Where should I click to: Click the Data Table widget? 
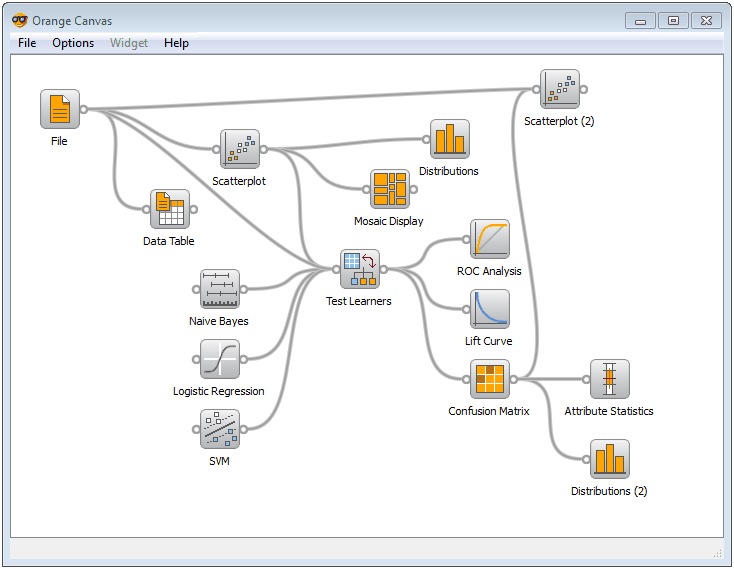pos(169,209)
